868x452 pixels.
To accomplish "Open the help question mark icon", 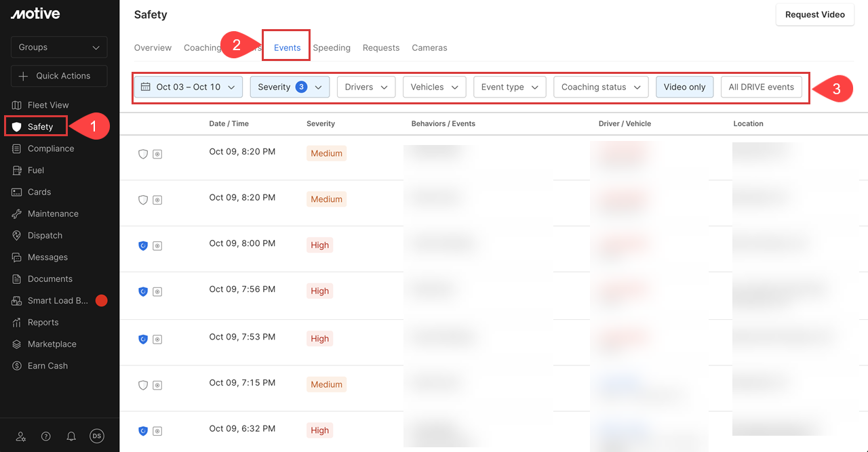I will click(x=45, y=436).
